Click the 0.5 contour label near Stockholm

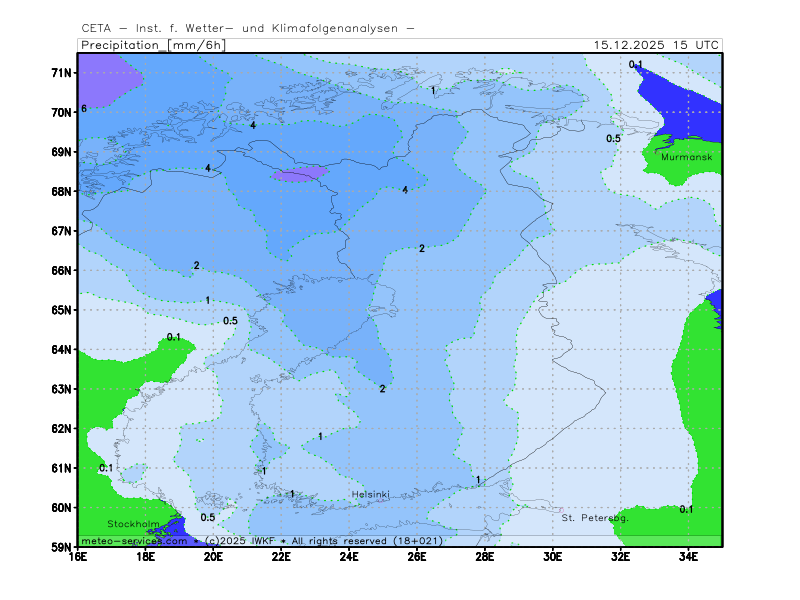click(x=208, y=517)
